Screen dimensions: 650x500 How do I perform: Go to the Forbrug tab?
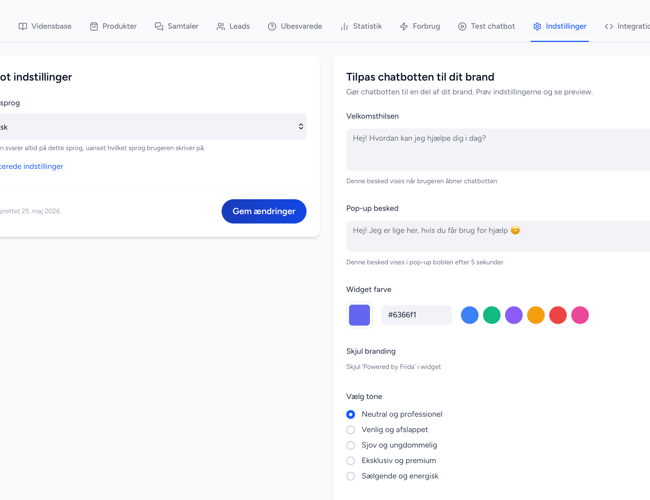tap(420, 26)
